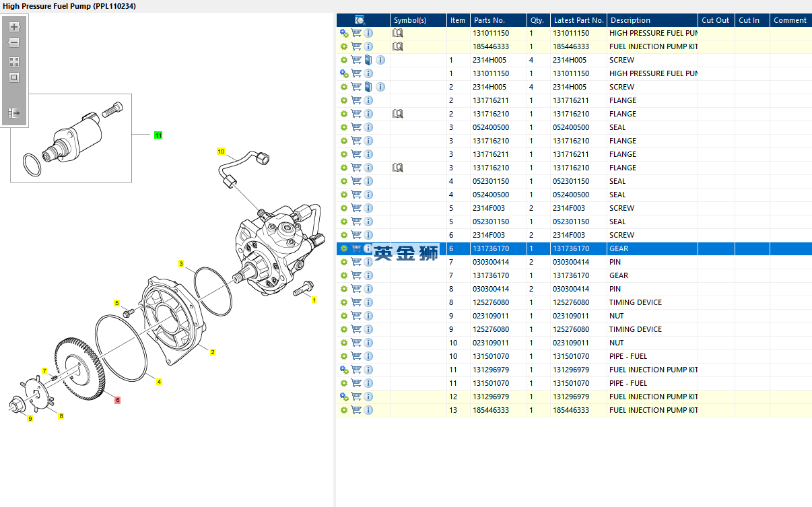812x507 pixels.
Task: Click blue book icon on item 1 SCREW row
Action: click(368, 60)
